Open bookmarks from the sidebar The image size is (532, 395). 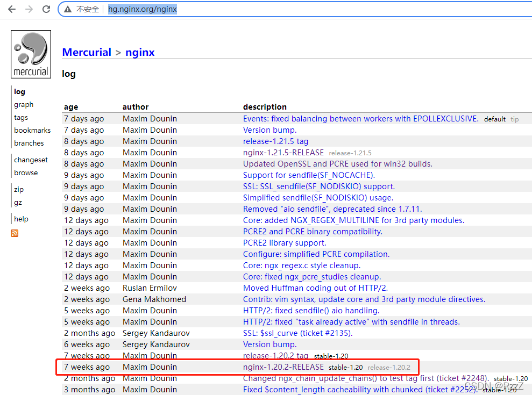[x=32, y=130]
